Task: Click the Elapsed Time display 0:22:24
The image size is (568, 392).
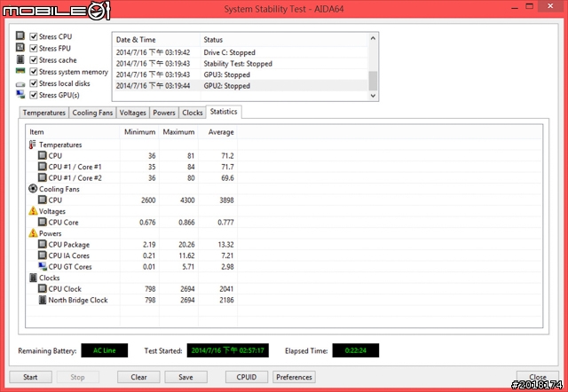Action: point(355,350)
